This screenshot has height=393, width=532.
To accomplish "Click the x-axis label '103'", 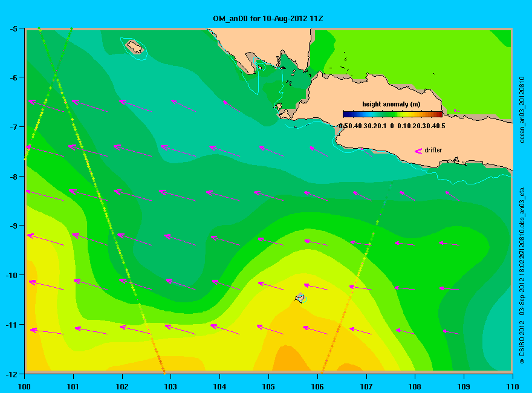I will coord(171,386).
